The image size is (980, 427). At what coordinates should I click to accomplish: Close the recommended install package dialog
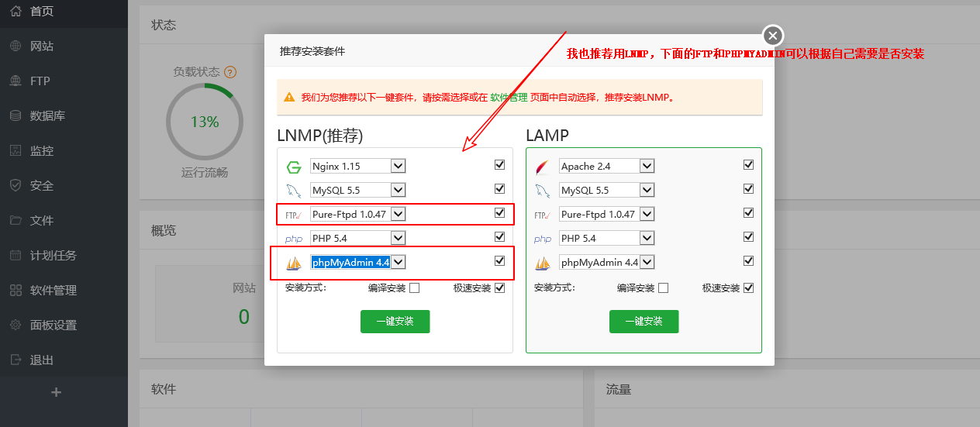point(772,36)
